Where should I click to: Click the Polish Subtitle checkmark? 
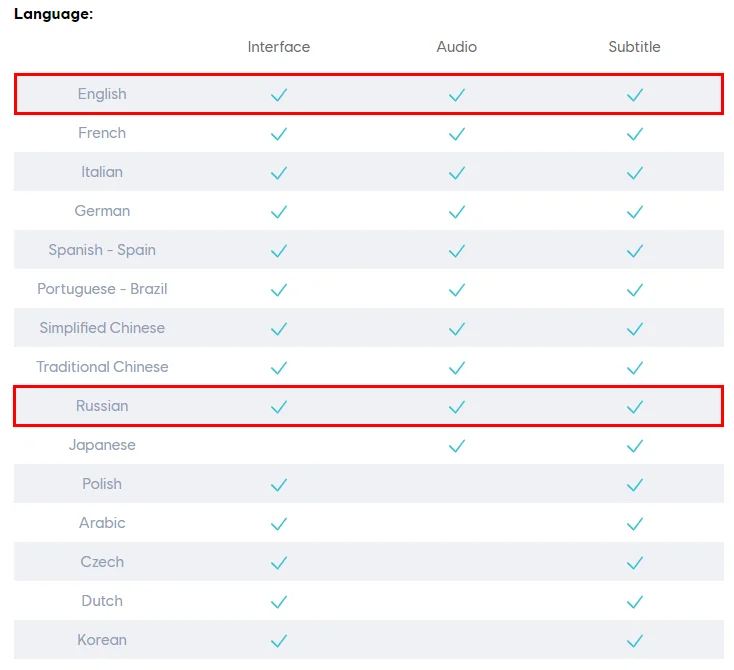(x=634, y=485)
